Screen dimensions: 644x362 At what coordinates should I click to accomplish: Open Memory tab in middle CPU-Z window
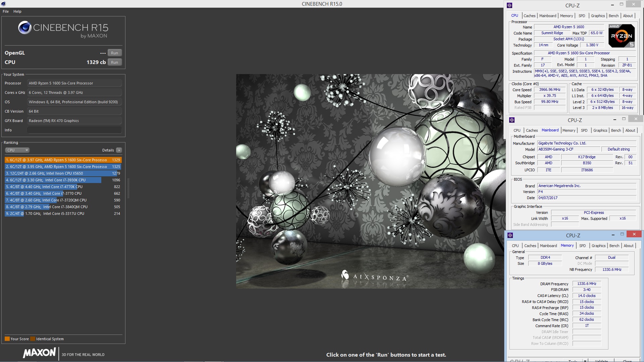tap(569, 130)
